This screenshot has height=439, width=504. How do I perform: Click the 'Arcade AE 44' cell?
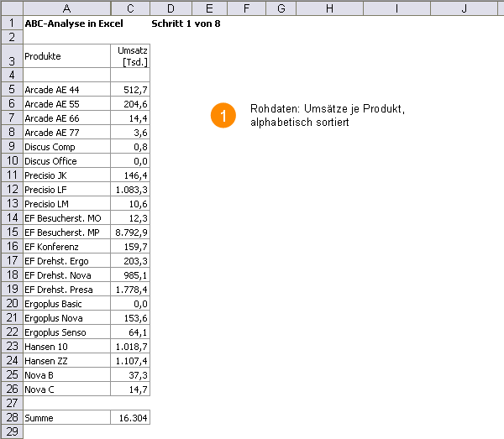tap(67, 89)
